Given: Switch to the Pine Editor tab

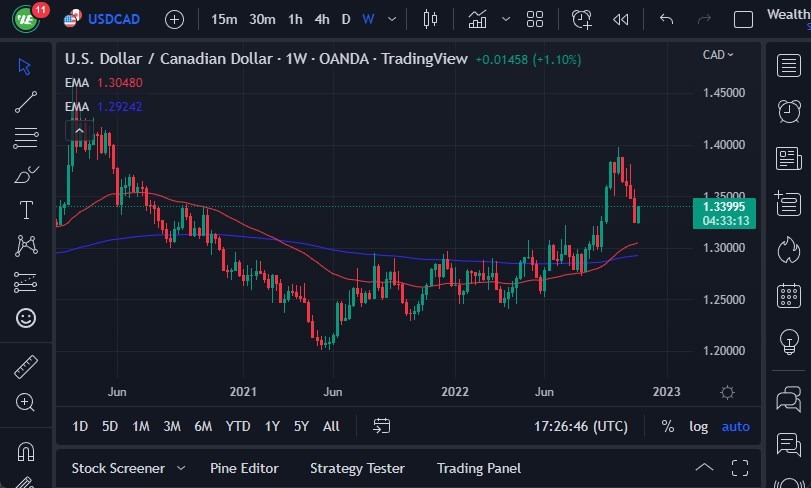Looking at the screenshot, I should click(244, 468).
